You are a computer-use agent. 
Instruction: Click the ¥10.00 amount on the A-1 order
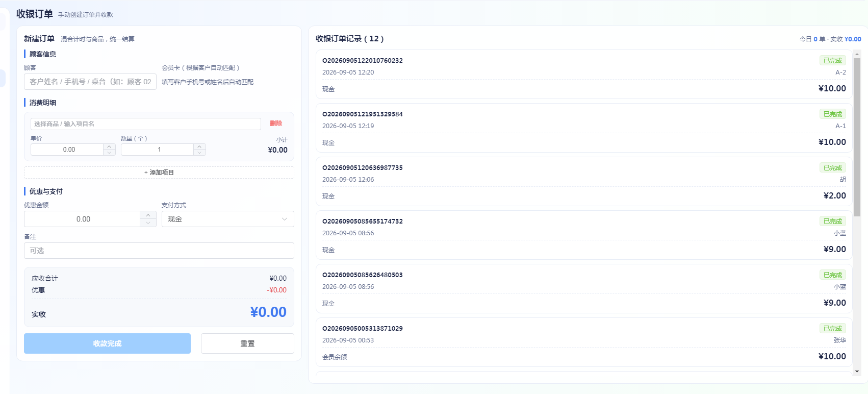click(x=832, y=142)
